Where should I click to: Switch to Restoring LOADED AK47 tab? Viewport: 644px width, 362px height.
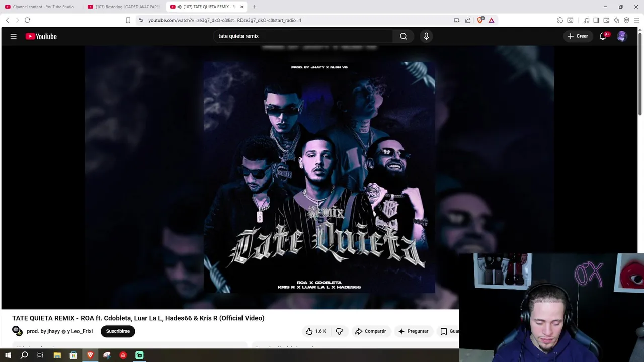(x=124, y=7)
